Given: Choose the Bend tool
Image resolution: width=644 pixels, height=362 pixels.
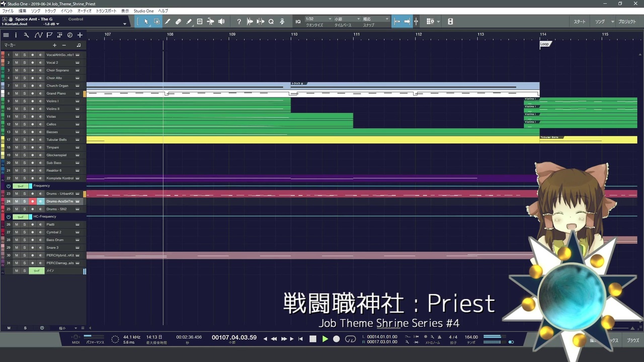Looking at the screenshot, I should pos(210,22).
